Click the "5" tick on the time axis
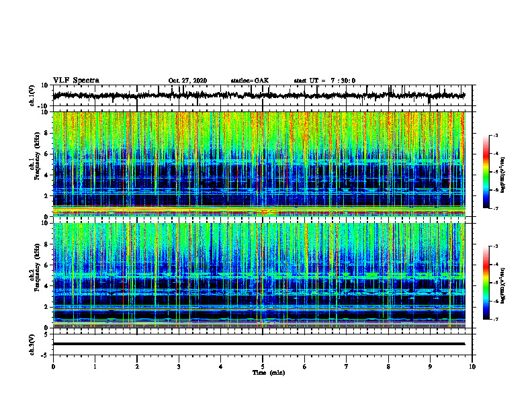This screenshot has height=411, width=532. [263, 367]
